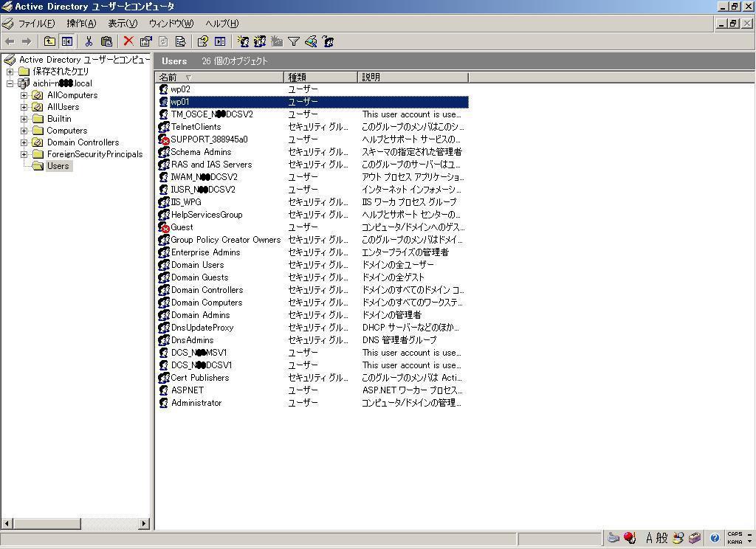Viewport: 756px width, 549px height.
Task: Expand the Computers node
Action: pos(24,131)
